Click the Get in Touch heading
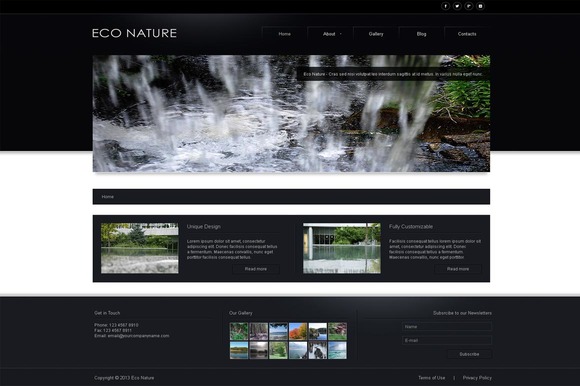The height and width of the screenshot is (386, 580). pyautogui.click(x=107, y=313)
